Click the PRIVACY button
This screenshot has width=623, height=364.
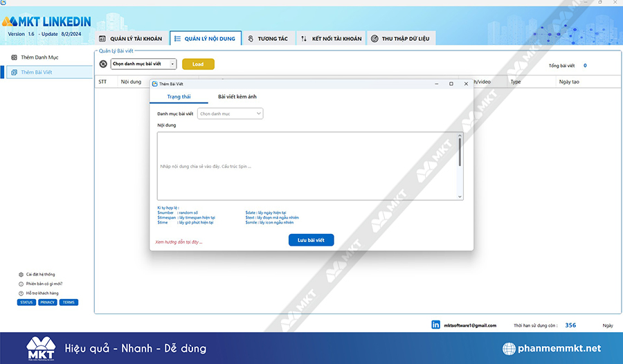[48, 302]
